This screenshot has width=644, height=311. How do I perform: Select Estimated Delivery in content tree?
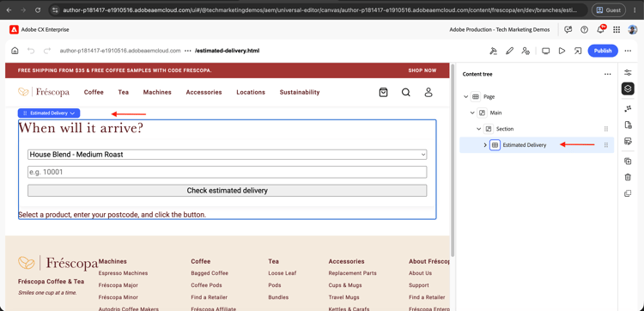click(x=537, y=145)
